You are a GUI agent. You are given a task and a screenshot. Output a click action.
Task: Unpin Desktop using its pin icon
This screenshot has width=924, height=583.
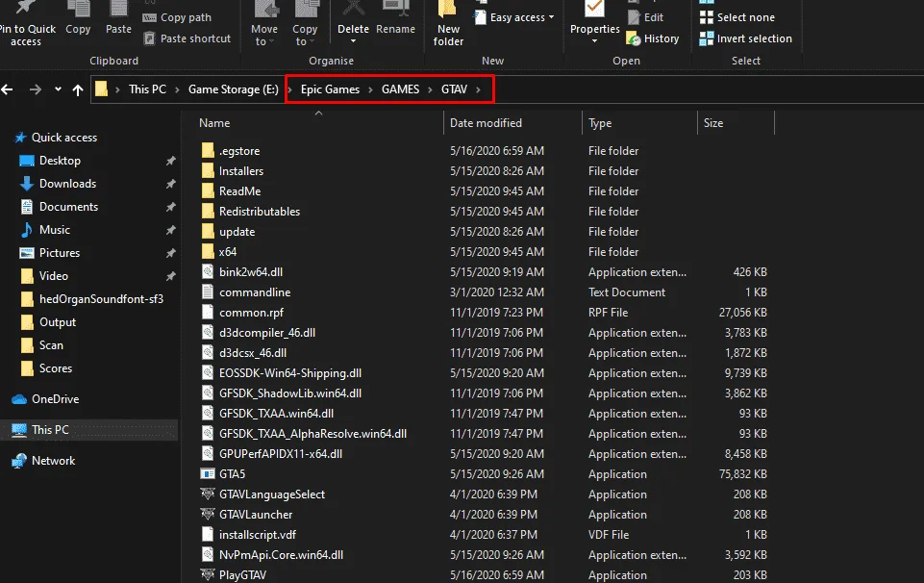click(171, 161)
